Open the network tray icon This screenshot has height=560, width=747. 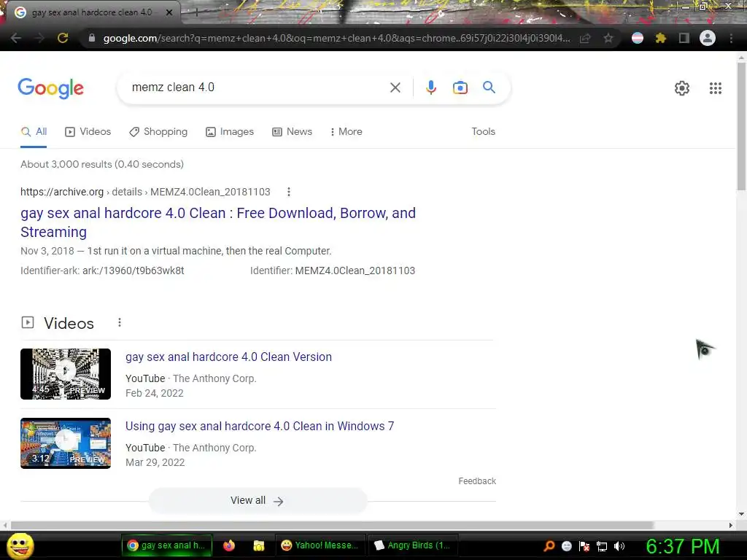click(602, 546)
